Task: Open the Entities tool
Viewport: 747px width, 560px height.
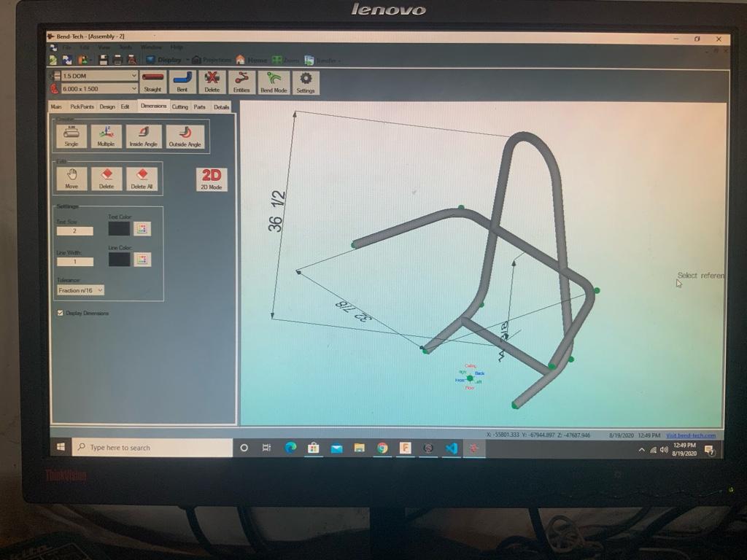Action: click(x=241, y=82)
